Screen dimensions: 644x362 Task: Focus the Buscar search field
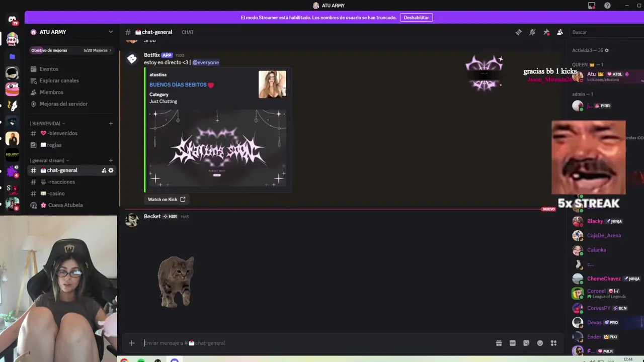[x=606, y=32]
